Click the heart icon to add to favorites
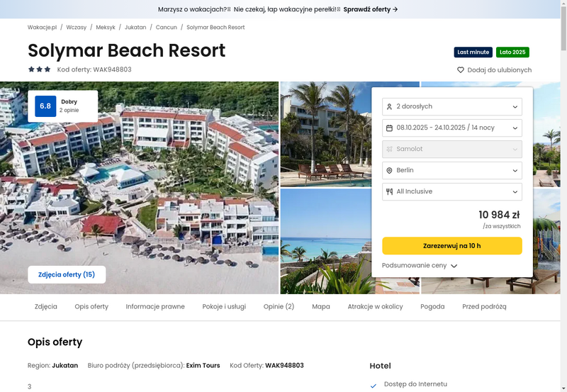The width and height of the screenshot is (567, 392). pos(460,69)
